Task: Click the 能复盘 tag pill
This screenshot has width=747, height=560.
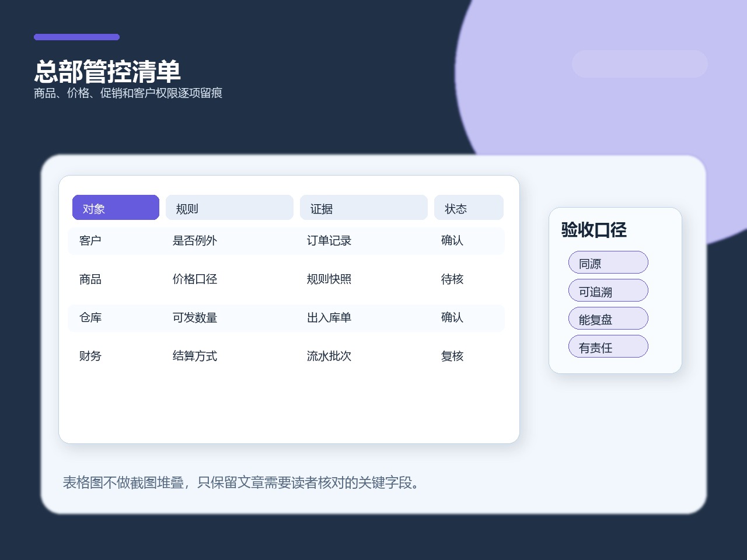Action: pos(608,318)
